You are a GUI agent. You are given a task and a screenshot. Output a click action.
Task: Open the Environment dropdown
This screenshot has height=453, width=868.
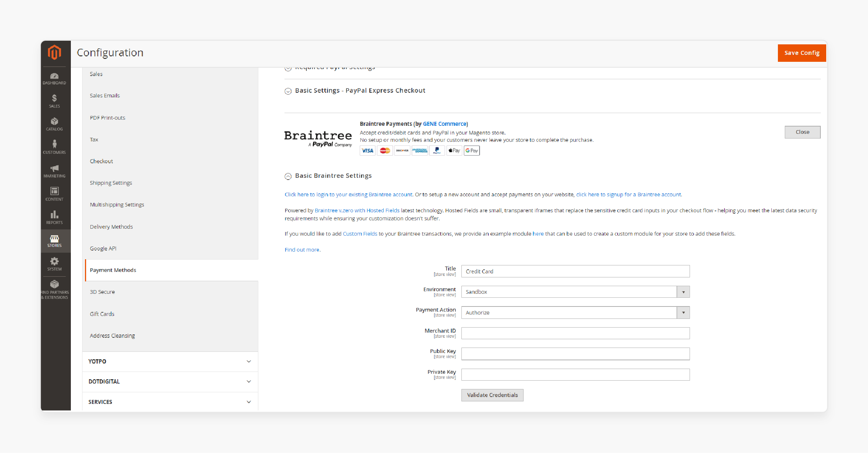pyautogui.click(x=576, y=292)
